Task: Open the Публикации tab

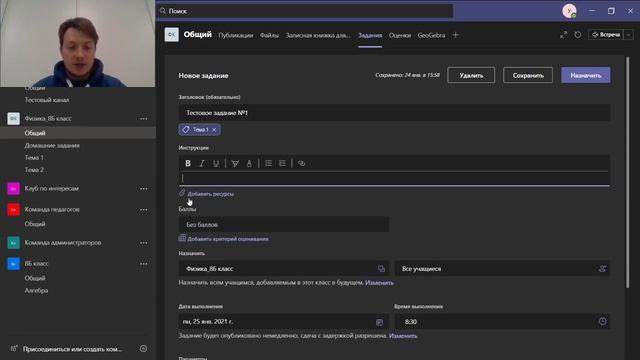Action: click(x=236, y=36)
